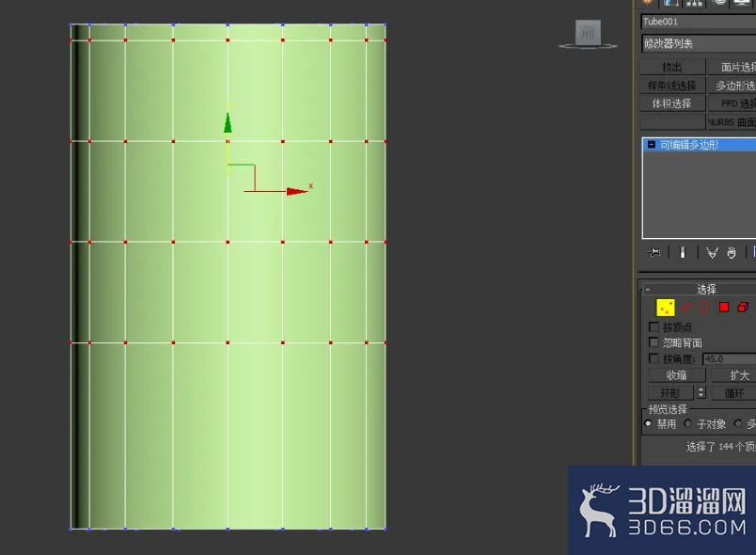Select Vertex sub-object level icon
756x555 pixels.
pyautogui.click(x=666, y=308)
